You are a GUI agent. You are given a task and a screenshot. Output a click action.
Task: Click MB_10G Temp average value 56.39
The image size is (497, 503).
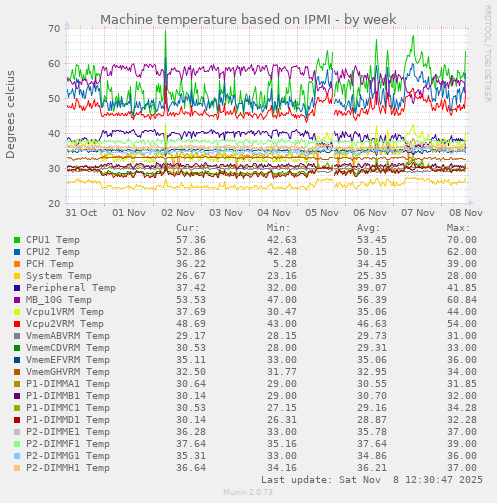click(x=372, y=300)
